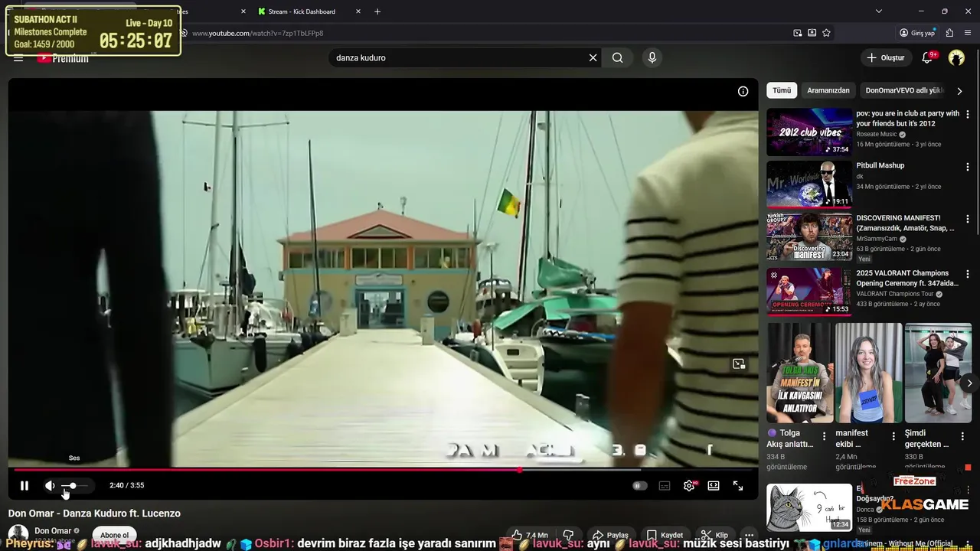Open player settings gear with HD badge
The height and width of the screenshot is (551, 980).
(689, 485)
